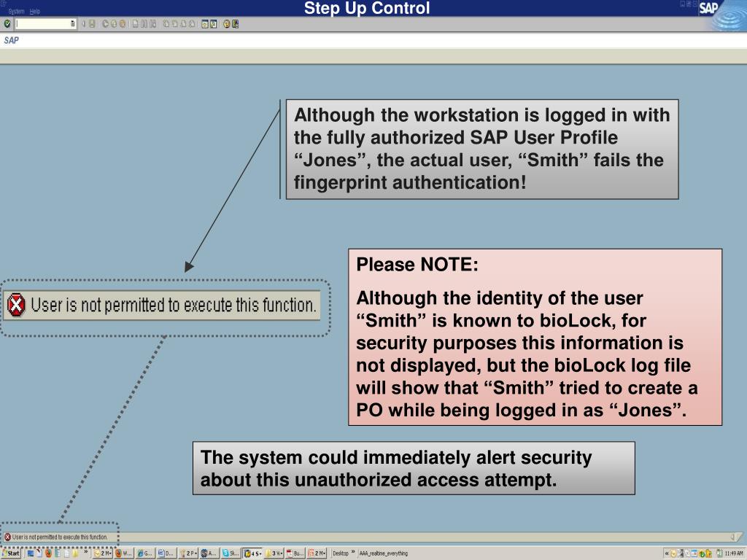The image size is (747, 560).
Task: Click the Generate Shortcut icon
Action: tap(214, 23)
